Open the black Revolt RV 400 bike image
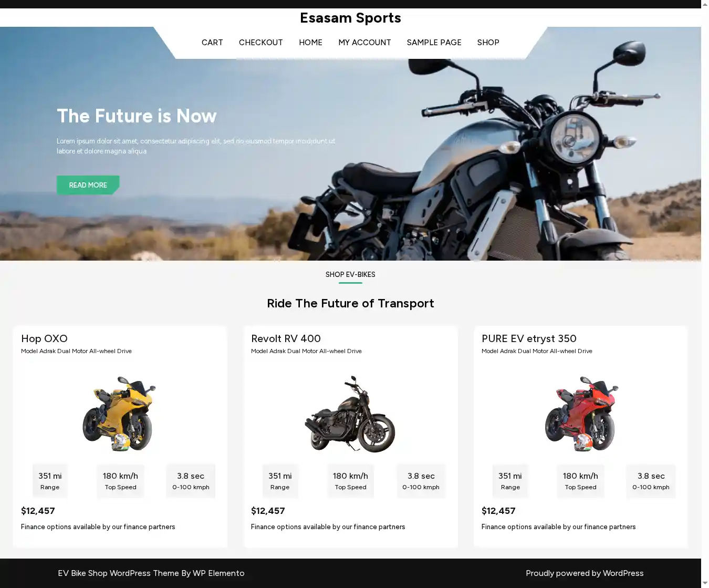Screen dimensions: 709x588 pos(350,414)
